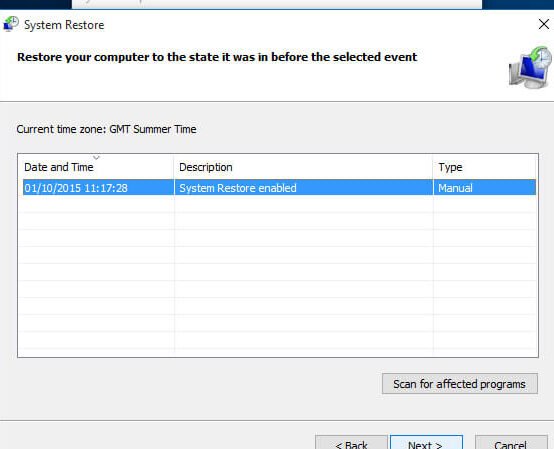Cancel the System Restore wizard
Image resolution: width=554 pixels, height=449 pixels.
coord(511,442)
